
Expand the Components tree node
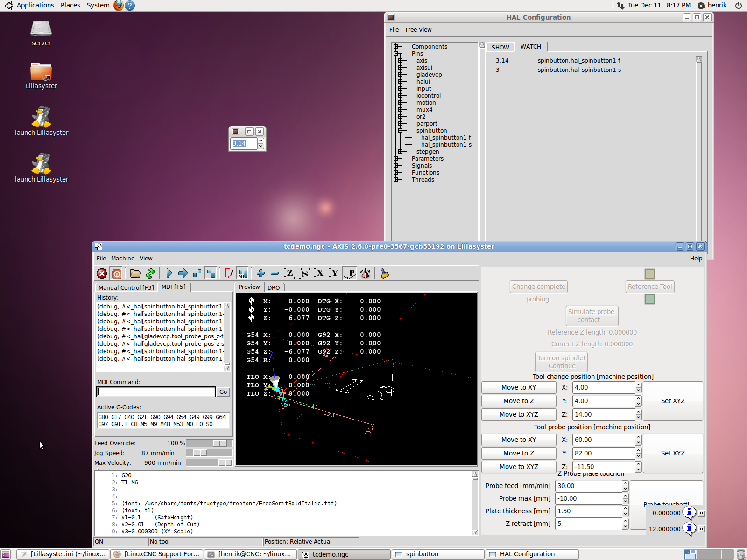coord(396,46)
